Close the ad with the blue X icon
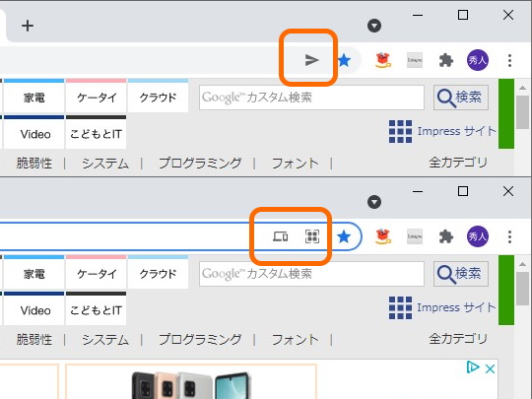The width and height of the screenshot is (532, 399). pos(490,368)
